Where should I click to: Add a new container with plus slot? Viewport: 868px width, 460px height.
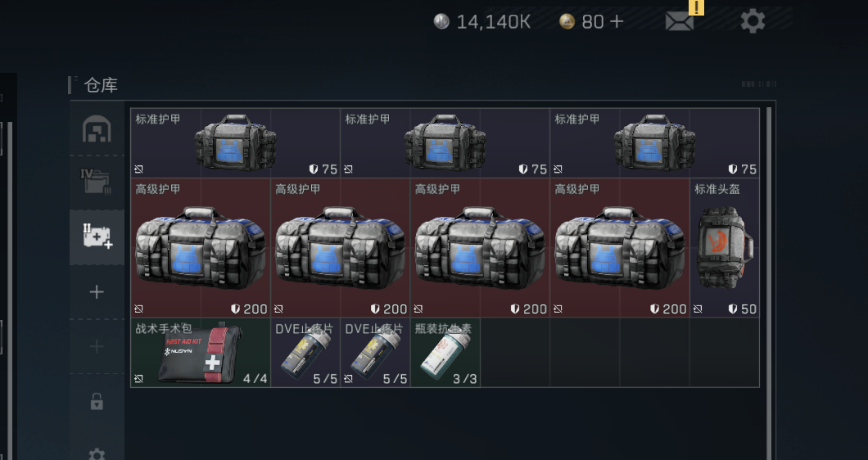coord(97,291)
